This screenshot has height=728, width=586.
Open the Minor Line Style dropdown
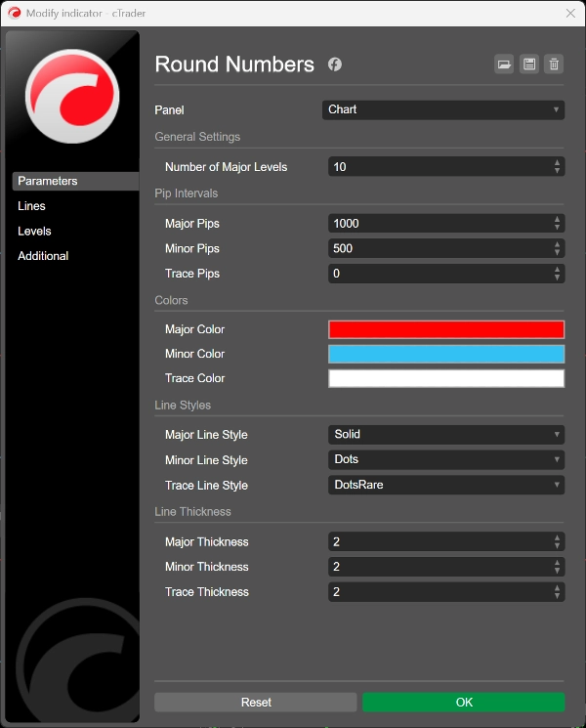[x=445, y=460]
